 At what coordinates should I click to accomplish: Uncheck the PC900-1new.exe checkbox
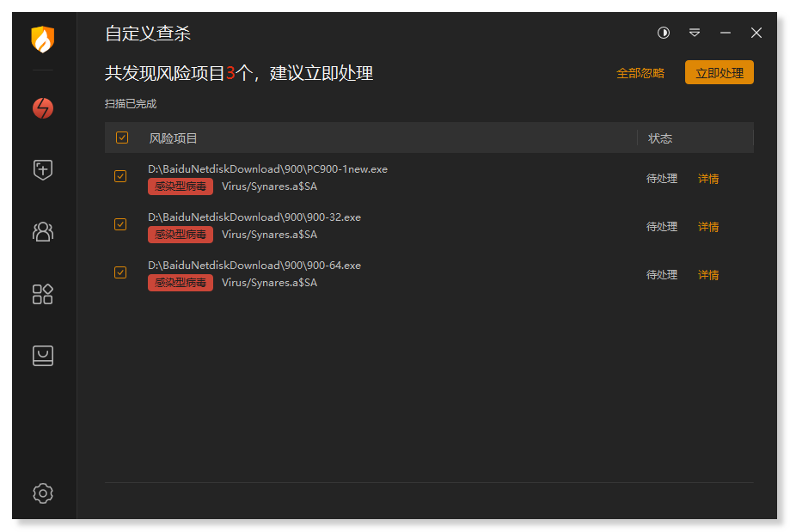[x=120, y=176]
